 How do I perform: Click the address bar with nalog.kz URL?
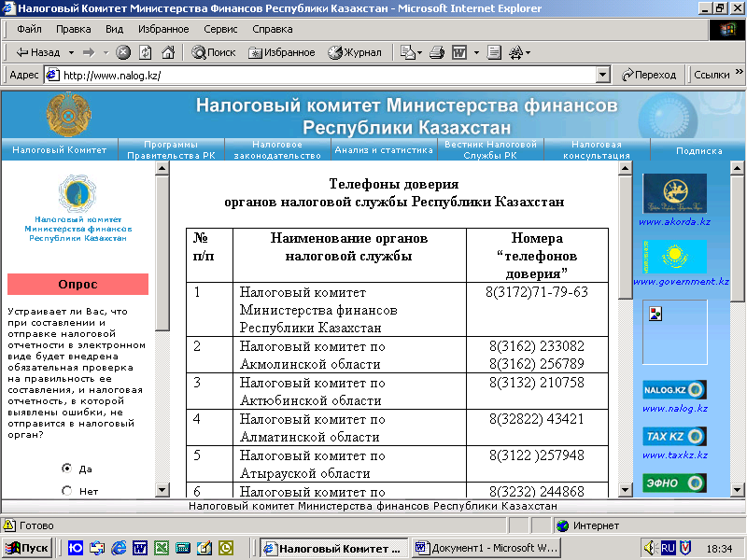(x=320, y=75)
